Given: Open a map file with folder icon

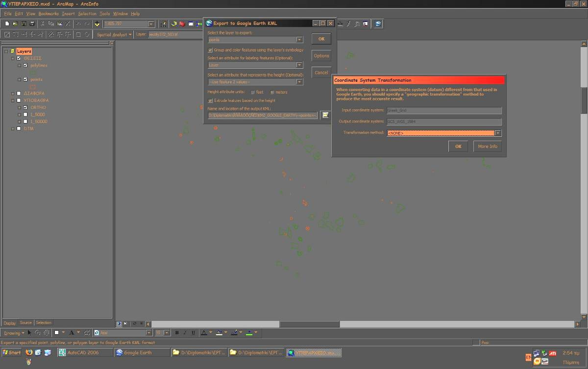Looking at the screenshot, I should (16, 24).
